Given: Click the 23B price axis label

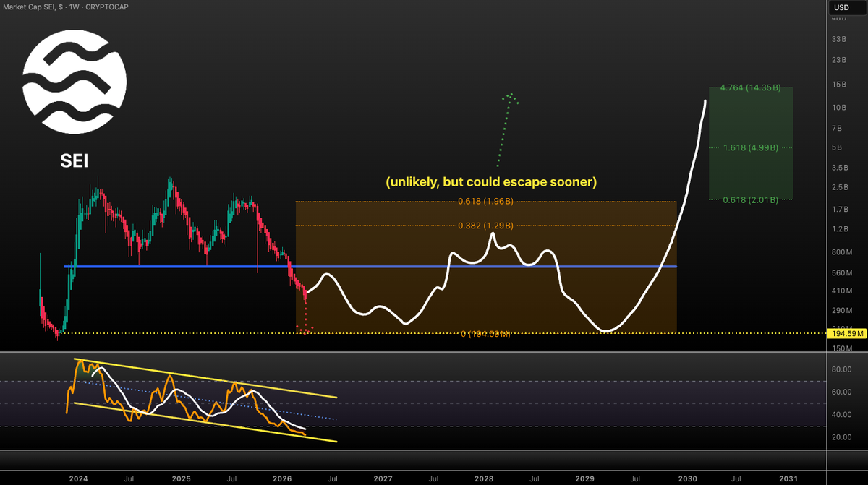Looking at the screenshot, I should pyautogui.click(x=840, y=60).
